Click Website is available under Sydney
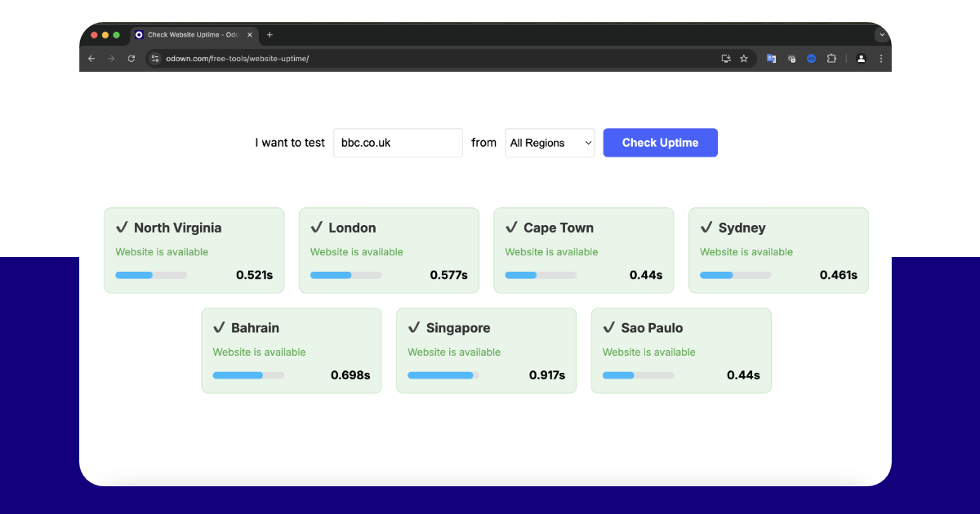This screenshot has height=514, width=980. coord(746,252)
